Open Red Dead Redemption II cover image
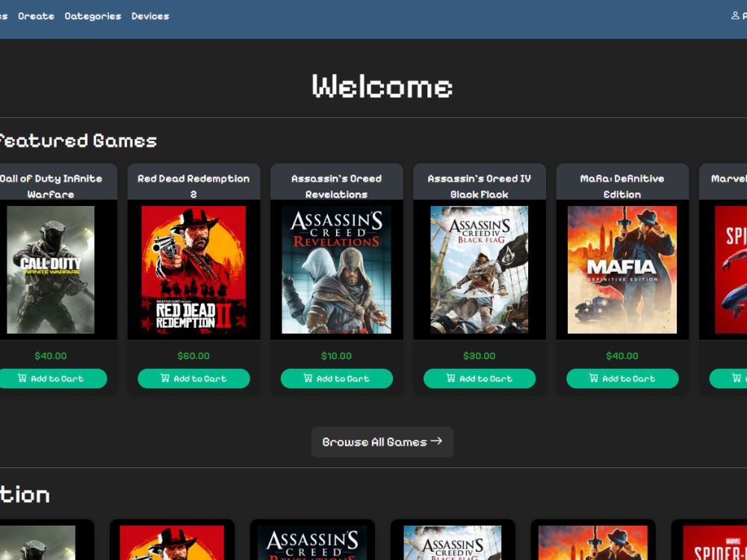The height and width of the screenshot is (560, 747). click(194, 270)
